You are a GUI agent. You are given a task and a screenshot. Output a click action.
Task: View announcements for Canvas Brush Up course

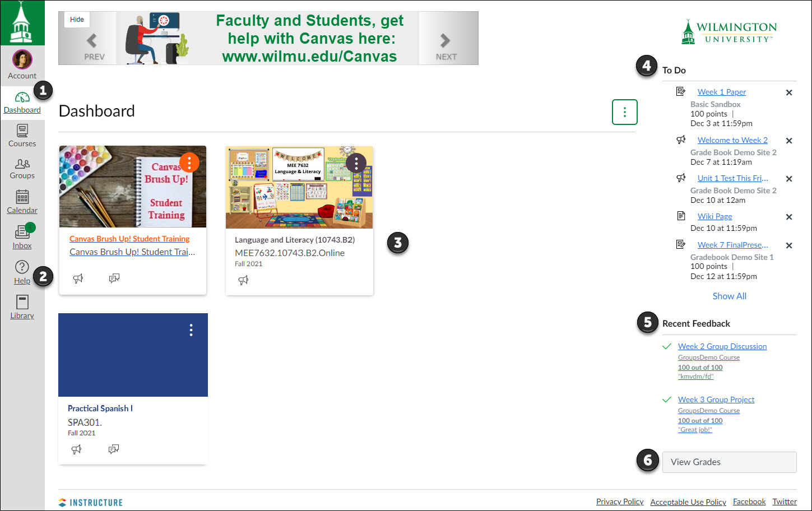[x=78, y=278]
